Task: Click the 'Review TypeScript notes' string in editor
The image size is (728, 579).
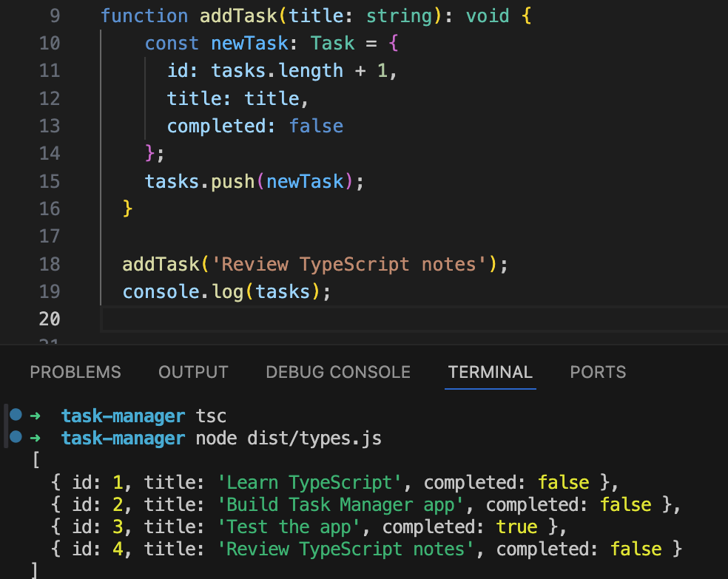Action: 349,265
